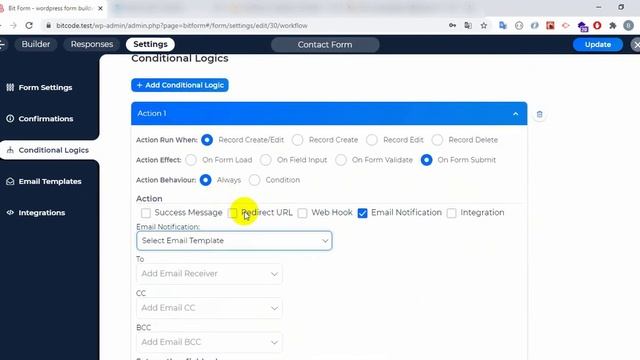This screenshot has width=640, height=360.
Task: Click the Form Settings sidebar icon
Action: tap(10, 87)
